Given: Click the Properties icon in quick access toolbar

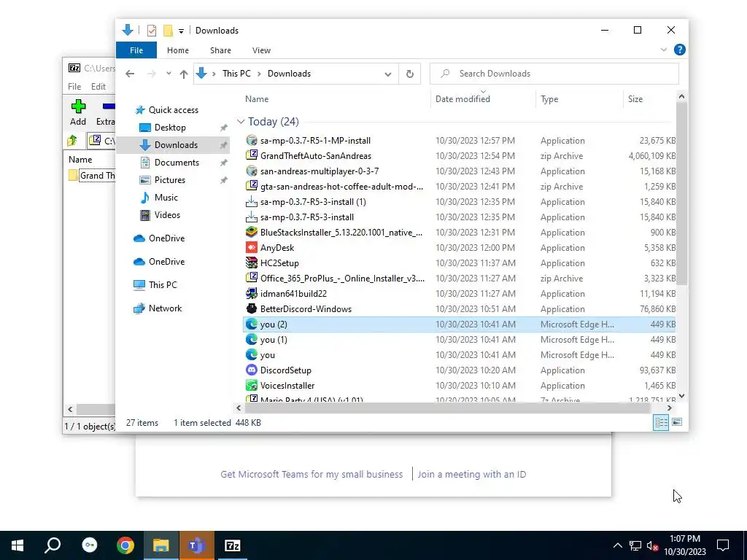Looking at the screenshot, I should 152,31.
